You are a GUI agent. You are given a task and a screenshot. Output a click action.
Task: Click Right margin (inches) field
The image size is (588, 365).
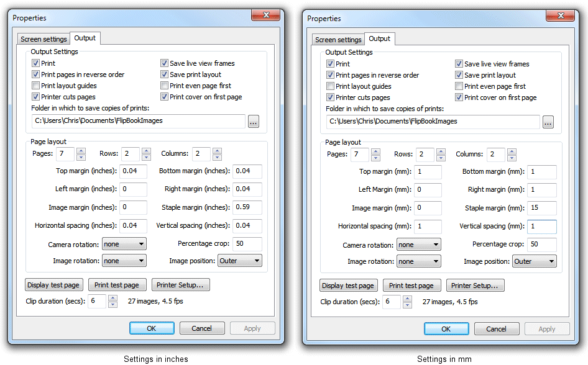click(247, 189)
